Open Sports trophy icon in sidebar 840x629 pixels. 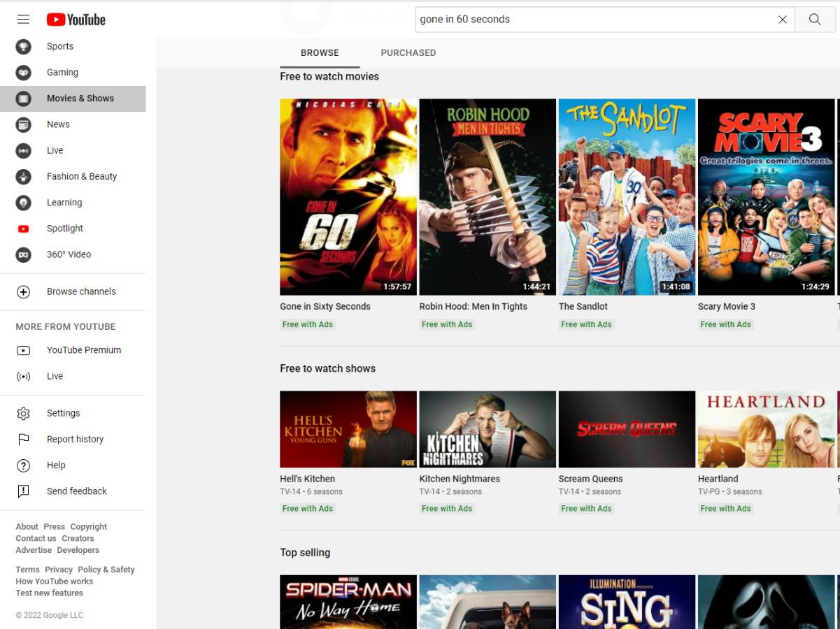coord(24,47)
